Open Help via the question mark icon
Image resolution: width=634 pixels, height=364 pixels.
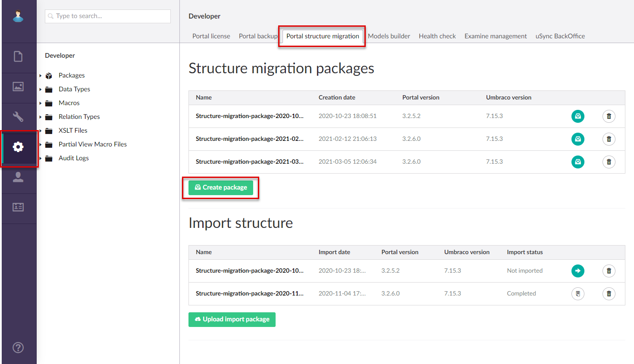point(18,348)
